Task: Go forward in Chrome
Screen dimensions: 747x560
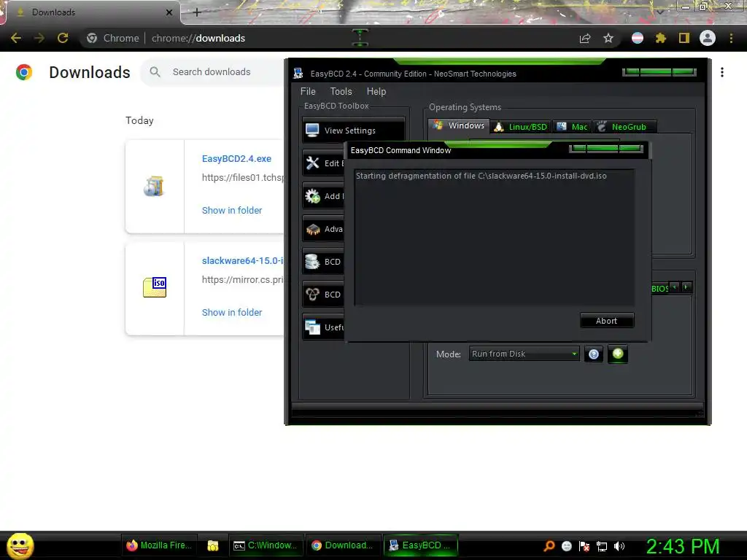Action: pyautogui.click(x=39, y=38)
